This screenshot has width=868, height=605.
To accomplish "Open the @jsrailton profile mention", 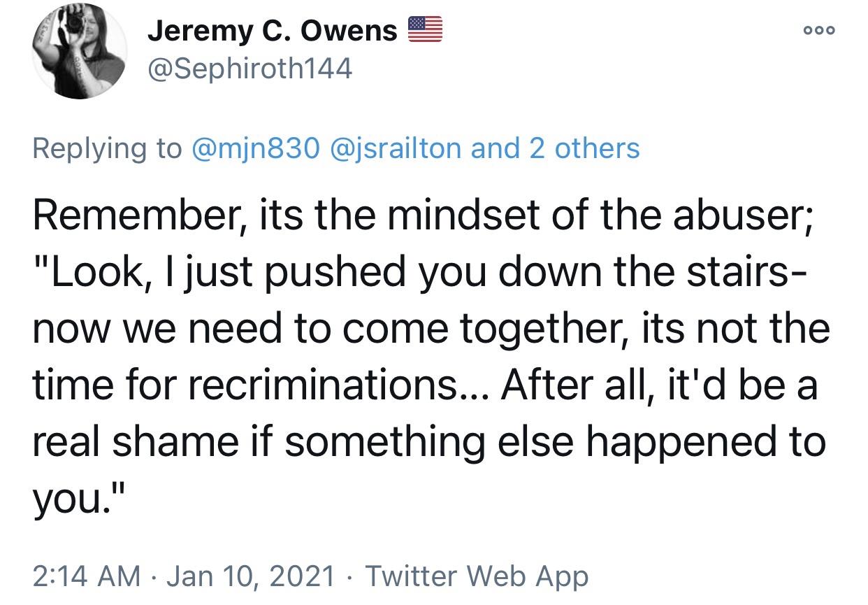I will click(396, 148).
